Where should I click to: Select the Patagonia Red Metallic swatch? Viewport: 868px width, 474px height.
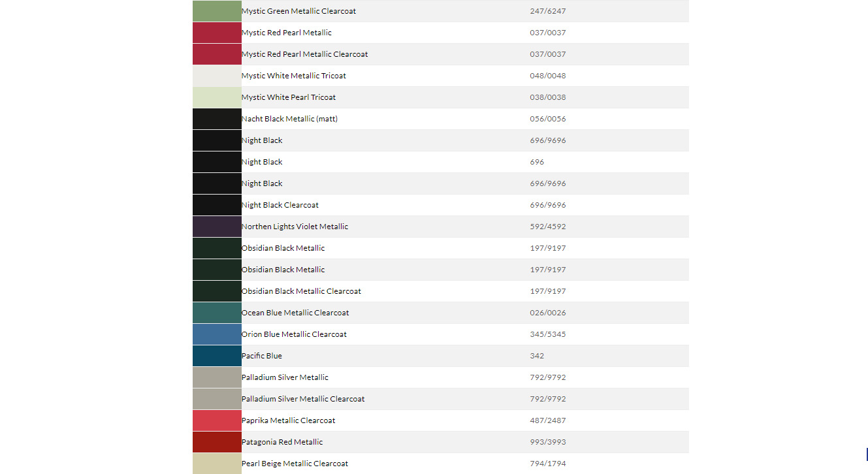click(x=217, y=442)
